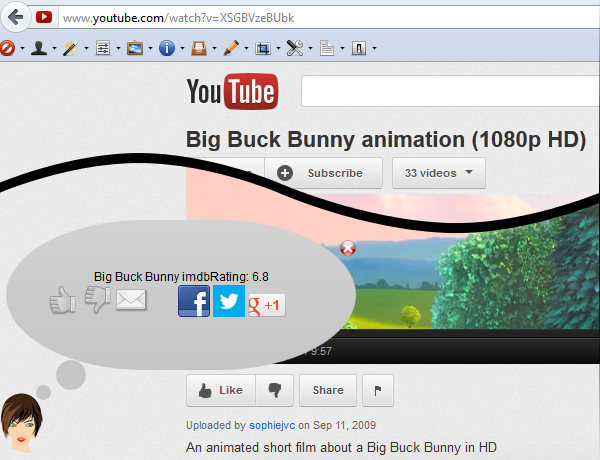Click the Big Buck Bunny imdbRating text
600x460 pixels.
click(x=181, y=276)
